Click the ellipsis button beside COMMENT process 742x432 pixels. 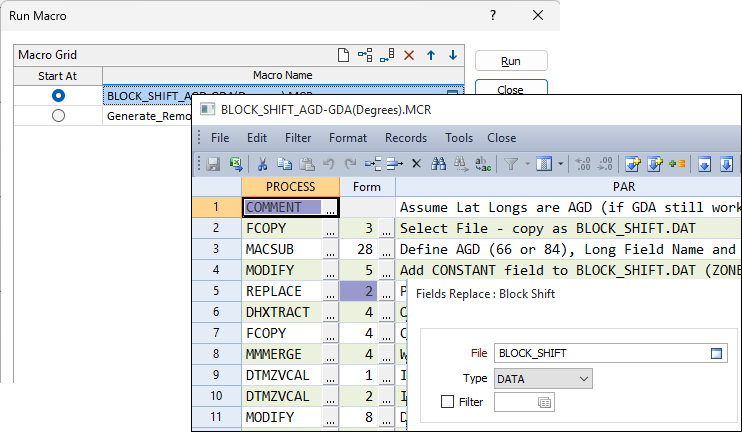click(330, 208)
